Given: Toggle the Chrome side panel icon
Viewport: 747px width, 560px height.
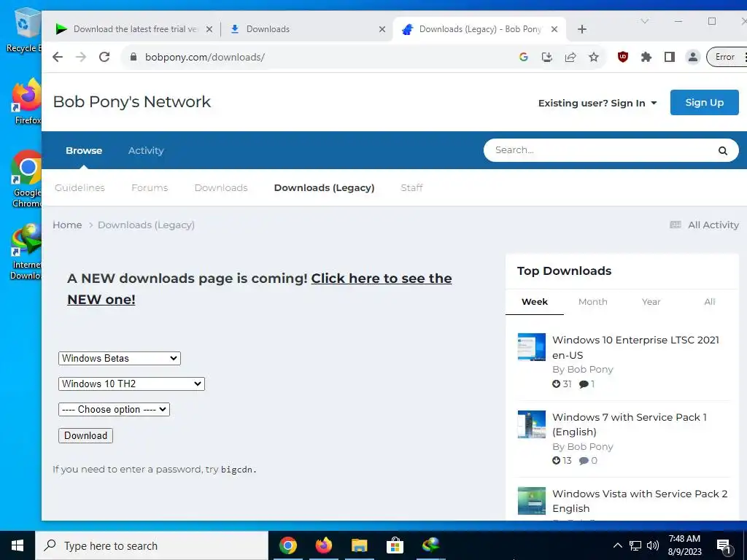Looking at the screenshot, I should 670,57.
